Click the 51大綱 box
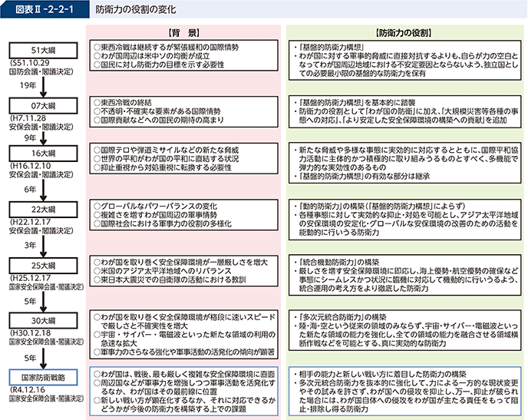The height and width of the screenshot is (420, 528). click(x=43, y=51)
